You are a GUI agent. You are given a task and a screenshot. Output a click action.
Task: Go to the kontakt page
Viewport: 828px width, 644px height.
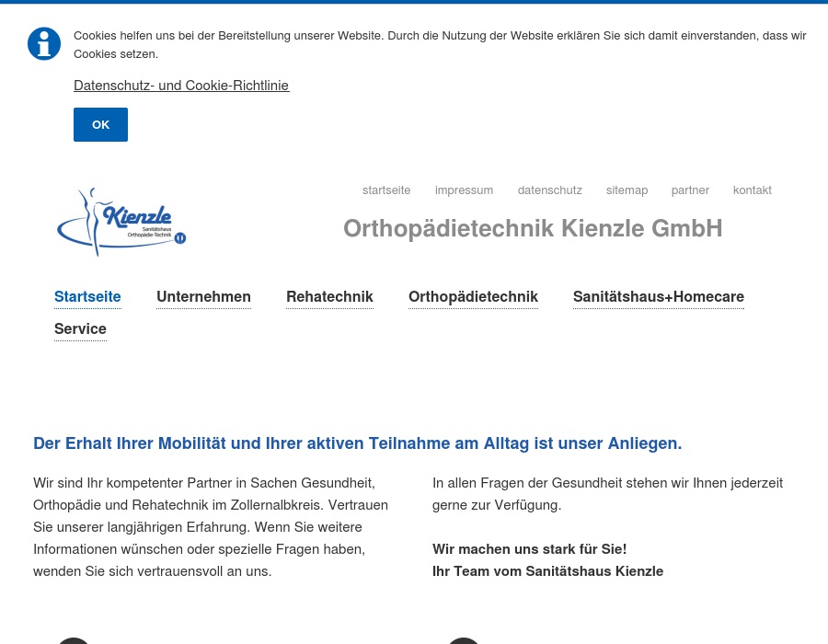coord(752,190)
